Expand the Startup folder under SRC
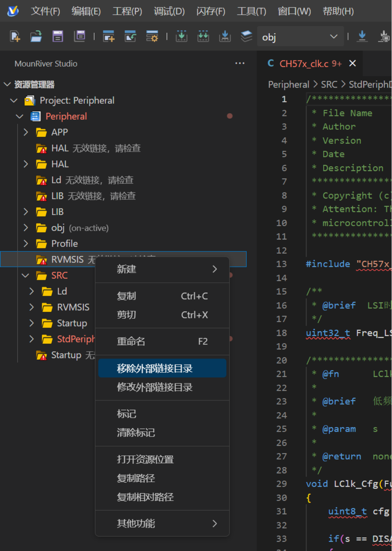 31,323
